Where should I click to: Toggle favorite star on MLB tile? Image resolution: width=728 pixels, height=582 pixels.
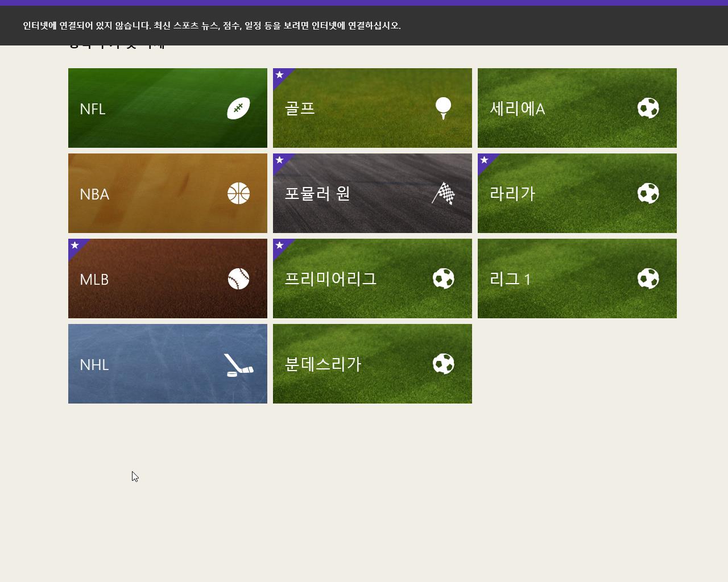pyautogui.click(x=75, y=245)
